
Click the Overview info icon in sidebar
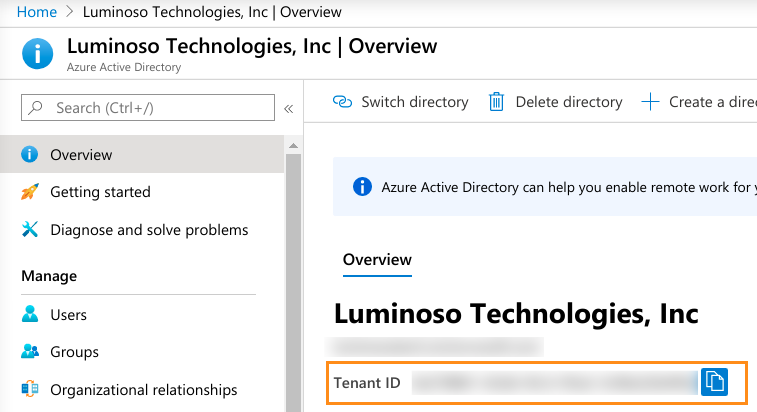point(29,155)
